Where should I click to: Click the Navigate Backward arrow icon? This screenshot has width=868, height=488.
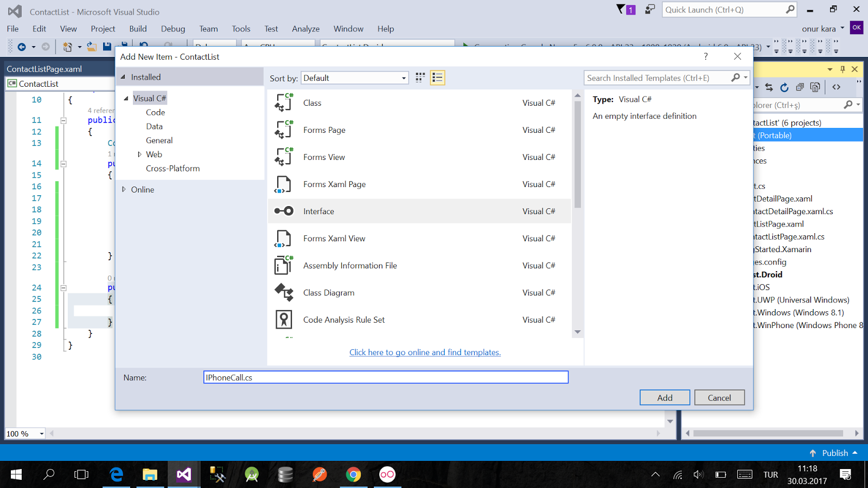click(22, 47)
